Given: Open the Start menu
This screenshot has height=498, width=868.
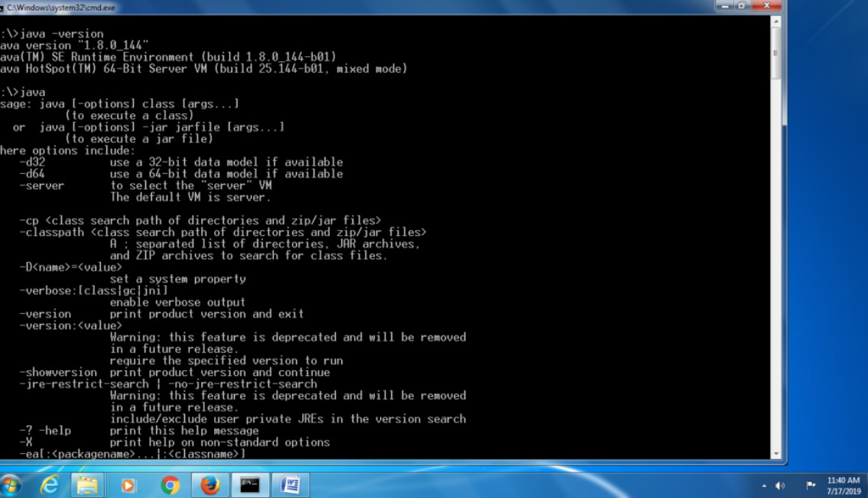Looking at the screenshot, I should point(9,485).
